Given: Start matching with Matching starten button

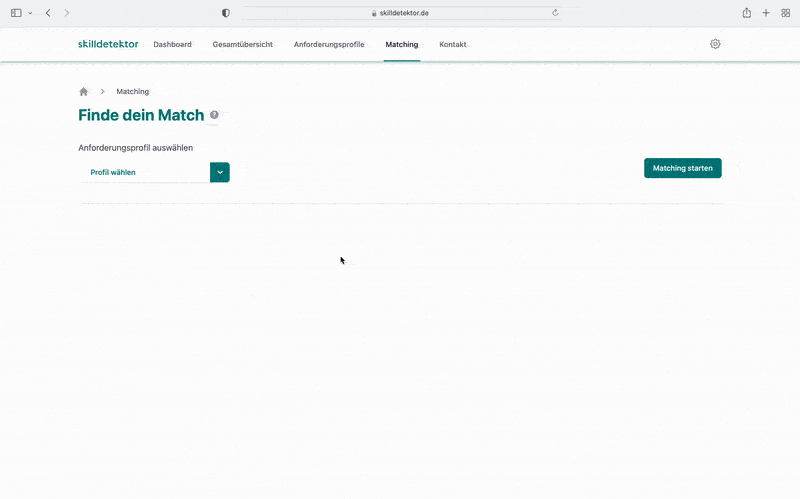Looking at the screenshot, I should coord(683,168).
